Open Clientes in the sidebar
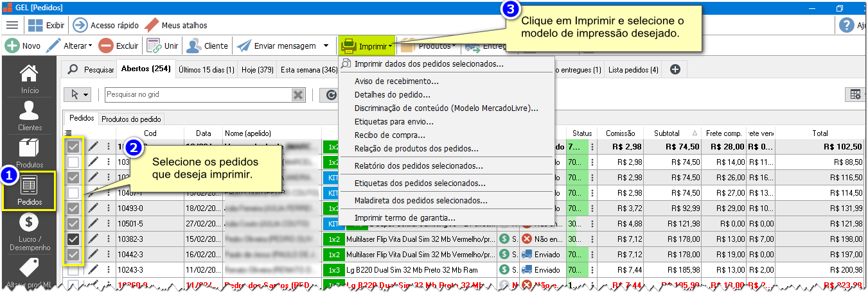Image resolution: width=868 pixels, height=297 pixels. (30, 115)
